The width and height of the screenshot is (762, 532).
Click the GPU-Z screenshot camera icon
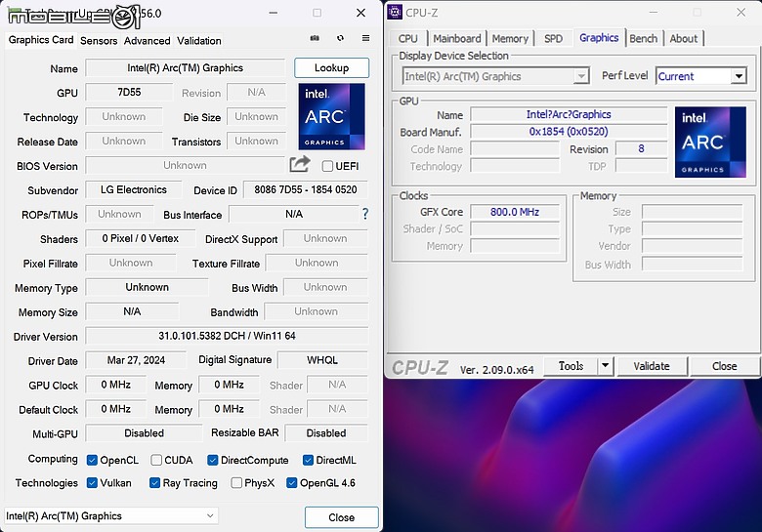tap(315, 38)
